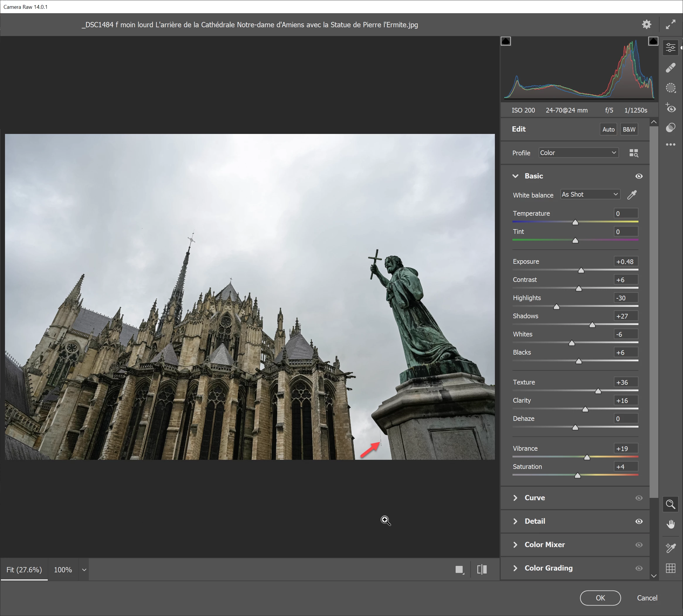The width and height of the screenshot is (683, 616).
Task: Toggle Detail panel visibility eye
Action: pos(639,521)
